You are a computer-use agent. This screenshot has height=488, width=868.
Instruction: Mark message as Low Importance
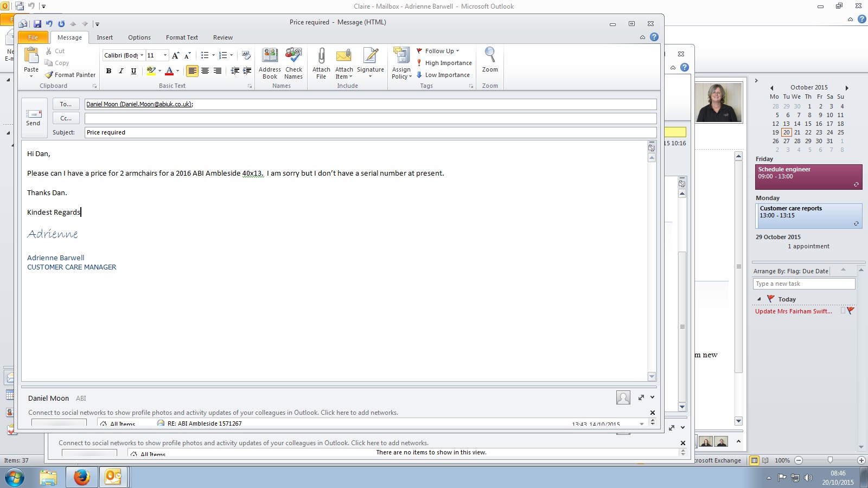click(x=443, y=75)
